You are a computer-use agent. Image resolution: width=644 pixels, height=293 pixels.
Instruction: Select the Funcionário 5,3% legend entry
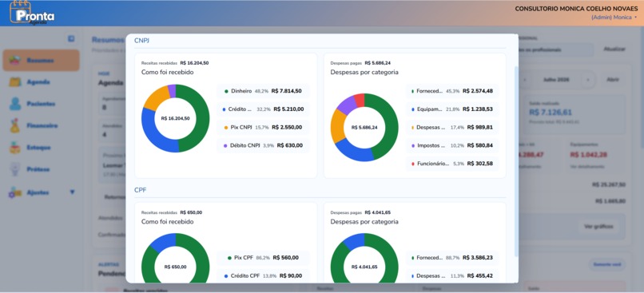coord(452,164)
